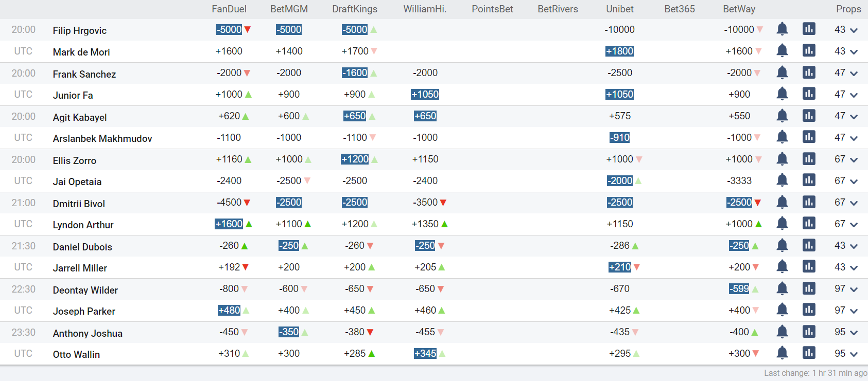Open odds chart for Jai Opetaia
868x381 pixels.
809,180
